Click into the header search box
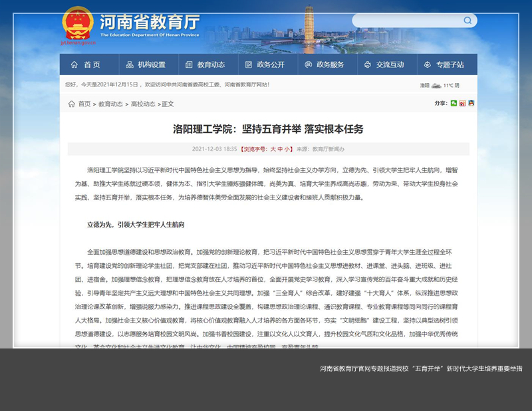Screen dimensions: 532x411 (406, 21)
